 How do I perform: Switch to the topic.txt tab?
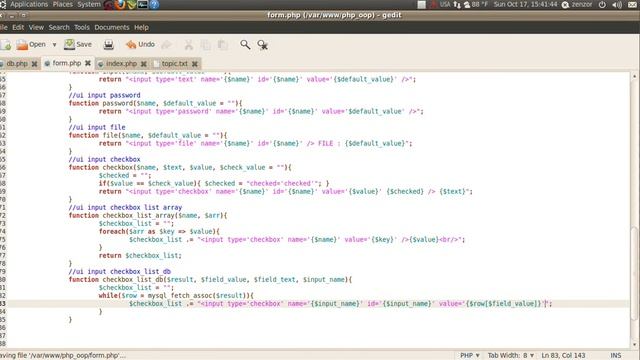pyautogui.click(x=174, y=64)
